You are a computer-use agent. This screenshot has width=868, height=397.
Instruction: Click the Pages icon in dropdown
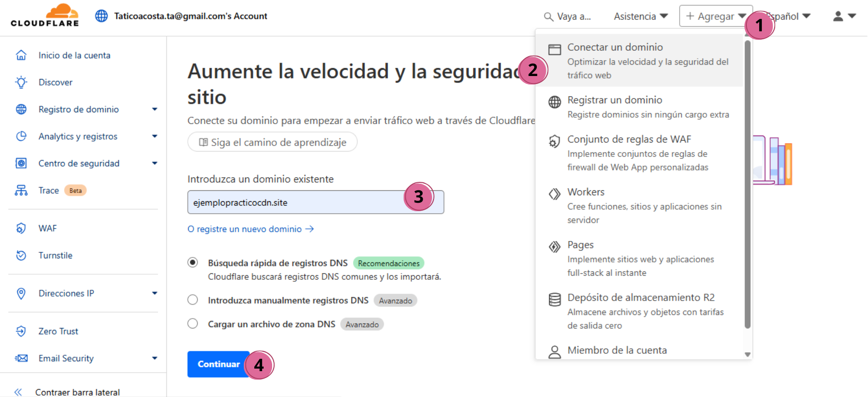pos(555,246)
